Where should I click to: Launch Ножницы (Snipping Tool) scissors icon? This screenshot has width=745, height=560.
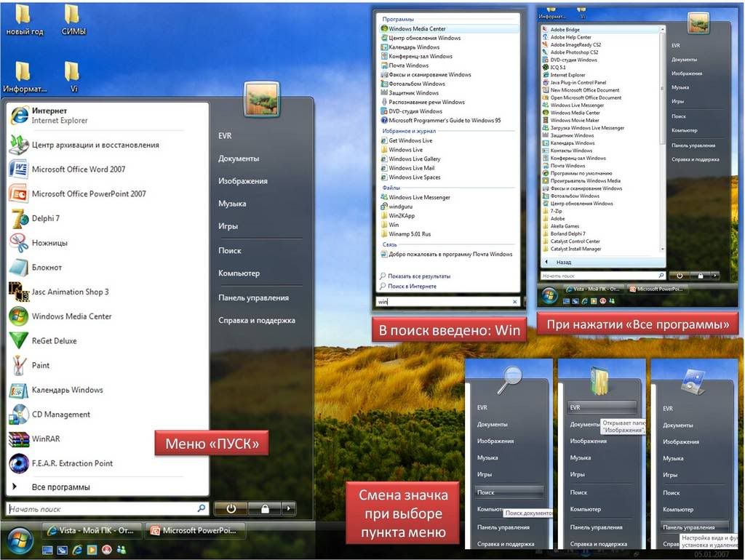(49, 243)
